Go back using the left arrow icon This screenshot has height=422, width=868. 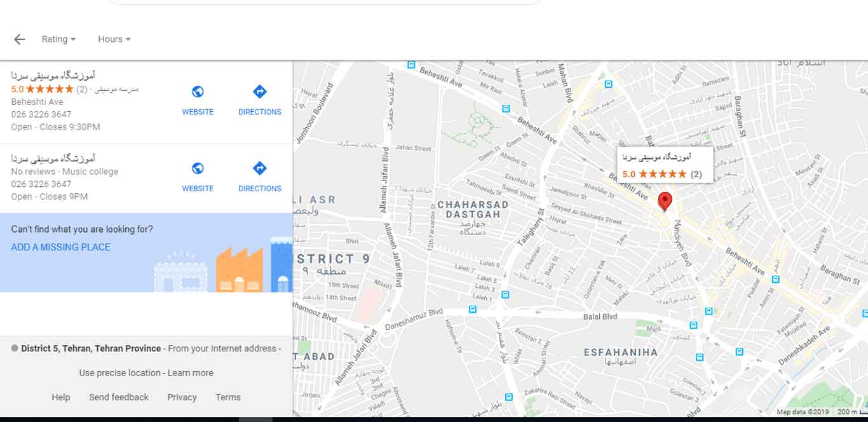(x=20, y=39)
